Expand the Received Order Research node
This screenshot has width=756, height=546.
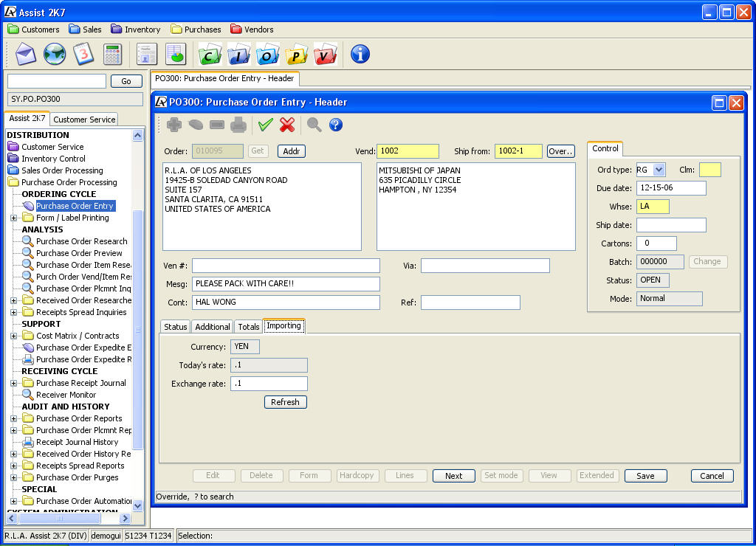[x=13, y=301]
